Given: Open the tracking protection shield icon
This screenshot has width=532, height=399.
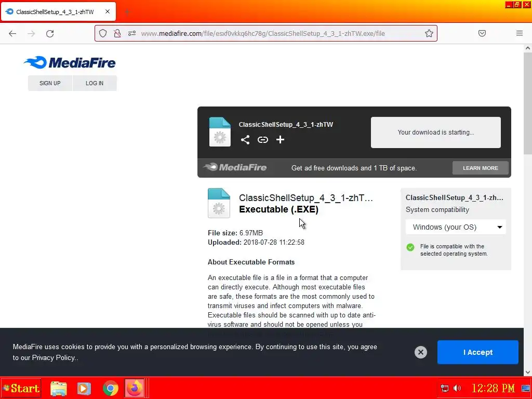Looking at the screenshot, I should click(103, 33).
